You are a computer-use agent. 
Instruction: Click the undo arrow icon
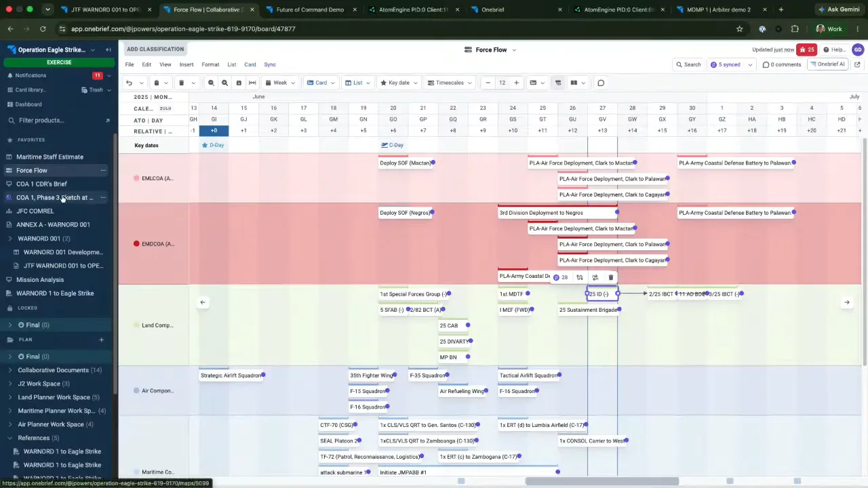pos(129,83)
